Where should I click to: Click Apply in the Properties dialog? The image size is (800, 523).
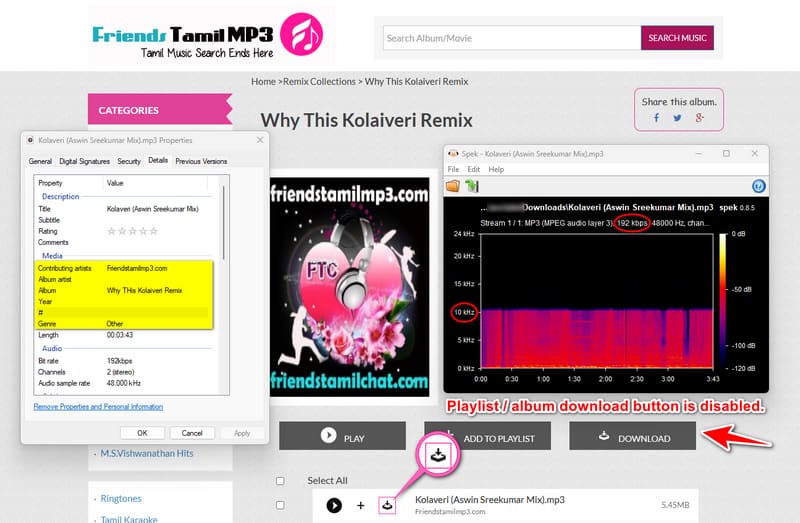click(242, 433)
